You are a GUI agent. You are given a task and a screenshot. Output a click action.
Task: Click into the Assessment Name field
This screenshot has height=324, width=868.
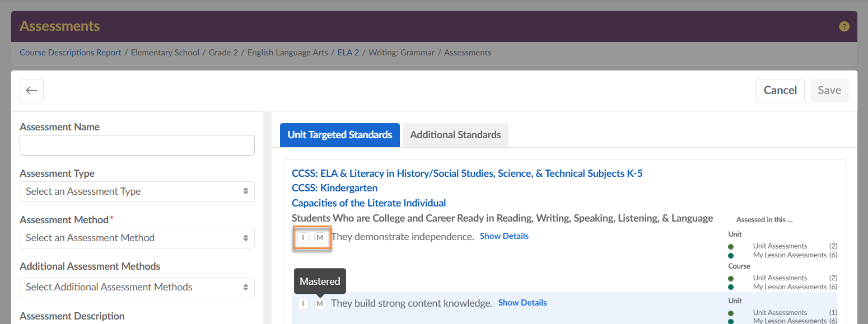click(x=137, y=145)
